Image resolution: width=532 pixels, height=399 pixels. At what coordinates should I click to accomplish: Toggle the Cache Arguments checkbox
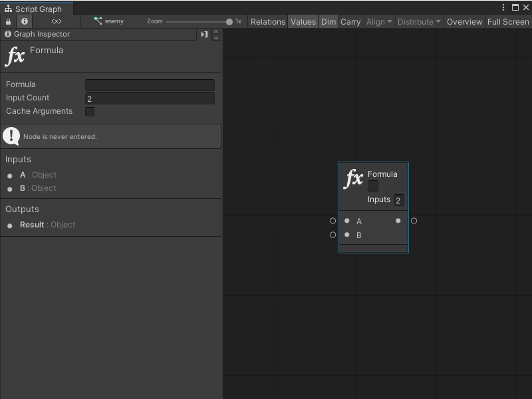click(90, 111)
